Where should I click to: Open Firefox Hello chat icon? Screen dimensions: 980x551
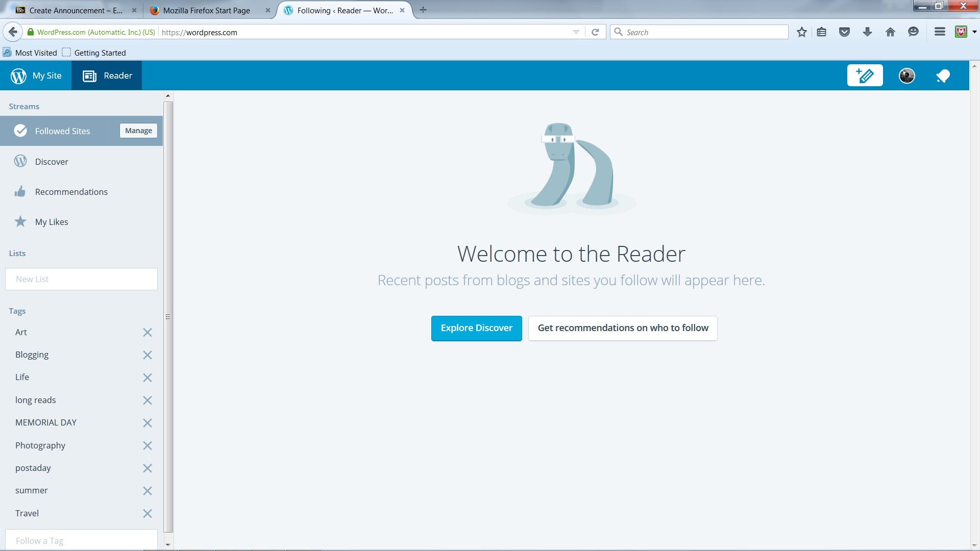(913, 32)
